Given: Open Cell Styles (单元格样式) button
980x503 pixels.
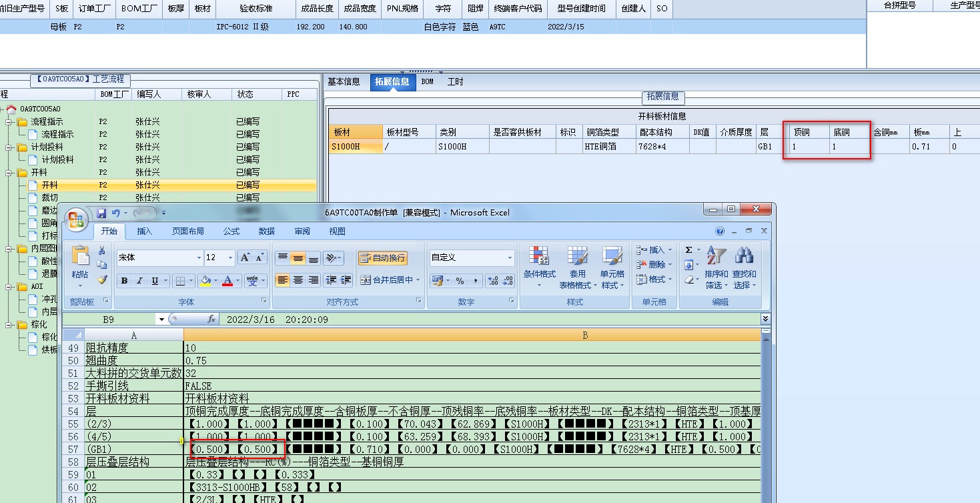Looking at the screenshot, I should click(612, 268).
